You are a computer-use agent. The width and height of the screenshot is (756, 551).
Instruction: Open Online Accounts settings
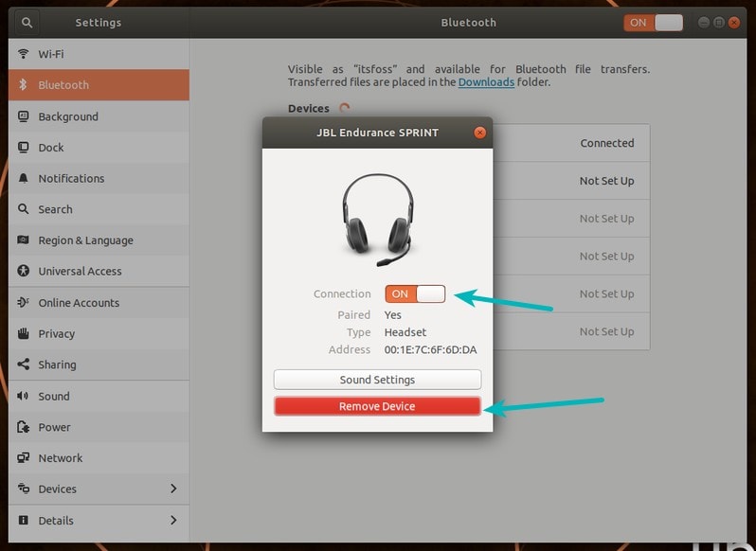pos(99,303)
